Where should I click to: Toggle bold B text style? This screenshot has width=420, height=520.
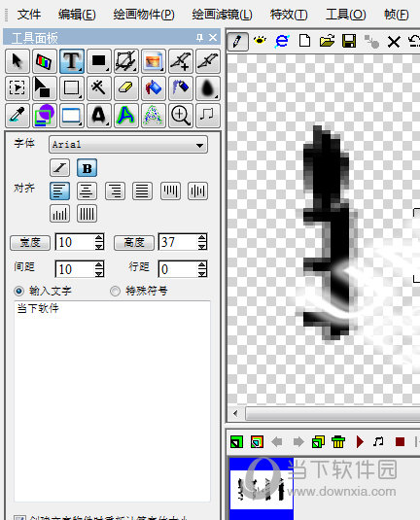[x=87, y=168]
